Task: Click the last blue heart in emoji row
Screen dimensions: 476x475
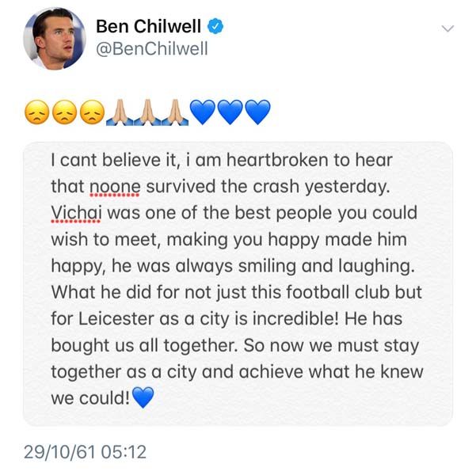Action: (x=257, y=116)
